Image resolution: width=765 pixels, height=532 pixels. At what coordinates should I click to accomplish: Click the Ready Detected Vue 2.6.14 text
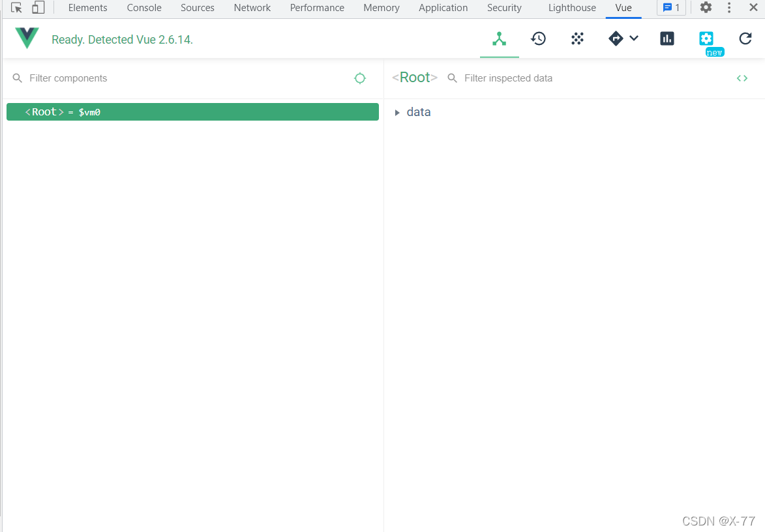(123, 40)
